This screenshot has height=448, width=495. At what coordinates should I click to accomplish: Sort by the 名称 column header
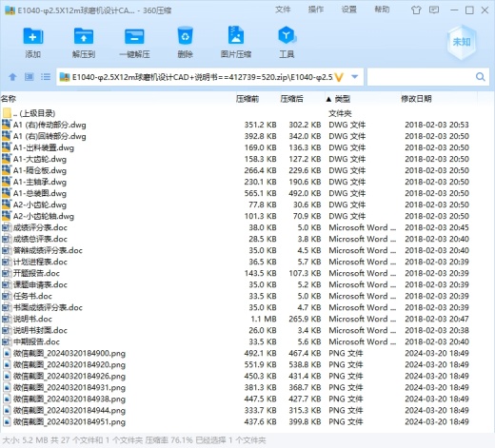(9, 99)
